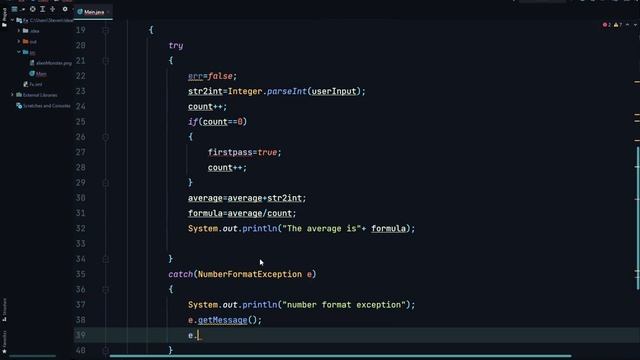Close the Main.java editor tab
The image size is (640, 360).
point(108,12)
